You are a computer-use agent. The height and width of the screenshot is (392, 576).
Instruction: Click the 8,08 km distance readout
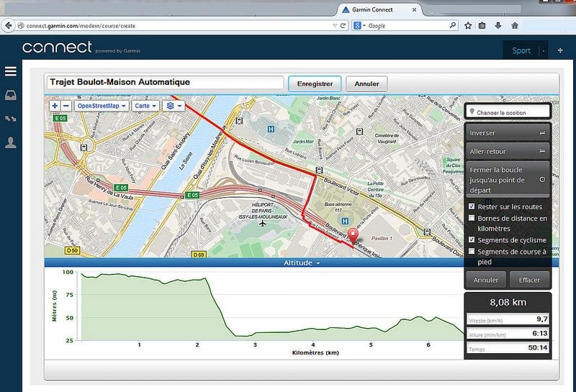click(508, 302)
